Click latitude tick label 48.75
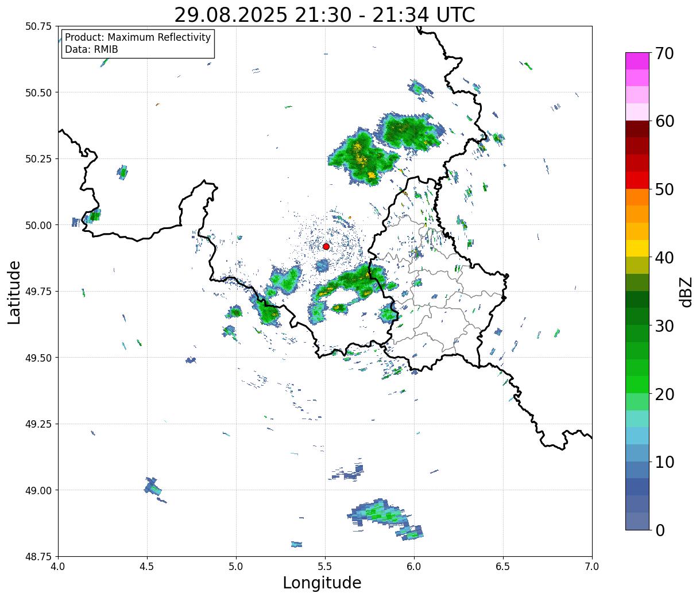 (38, 556)
